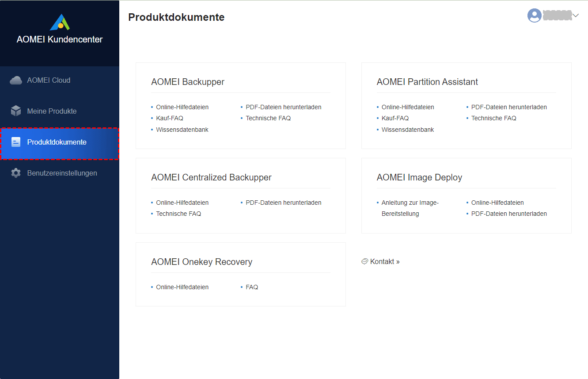This screenshot has width=588, height=379.
Task: Click the Produktdokumente page heading
Action: tap(176, 17)
